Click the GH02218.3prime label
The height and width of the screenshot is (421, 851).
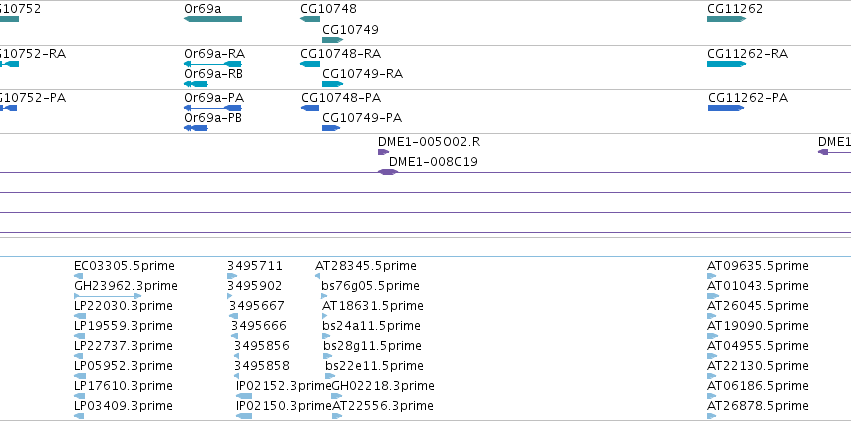click(x=383, y=386)
